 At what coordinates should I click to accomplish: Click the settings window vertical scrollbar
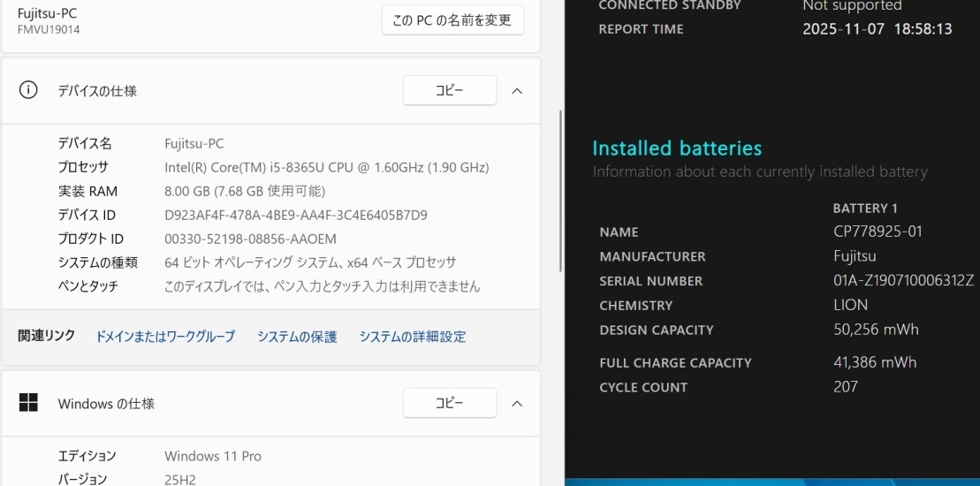coord(560,191)
